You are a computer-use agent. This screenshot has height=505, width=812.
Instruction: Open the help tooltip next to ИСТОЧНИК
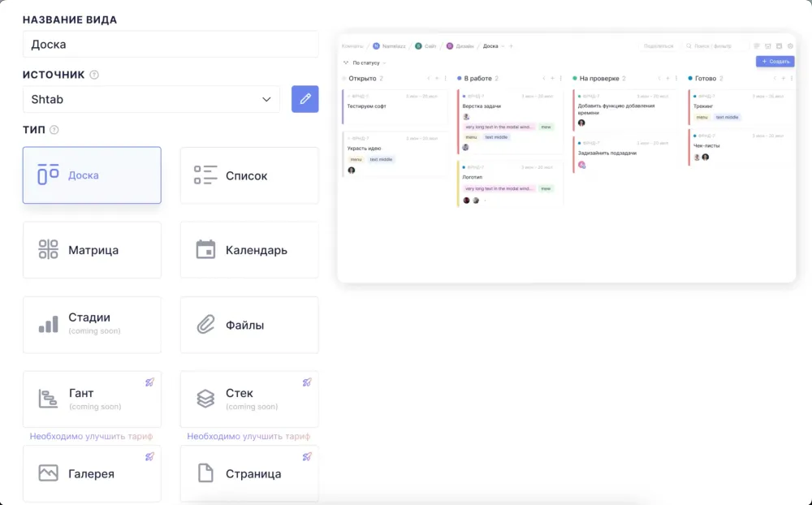(93, 75)
